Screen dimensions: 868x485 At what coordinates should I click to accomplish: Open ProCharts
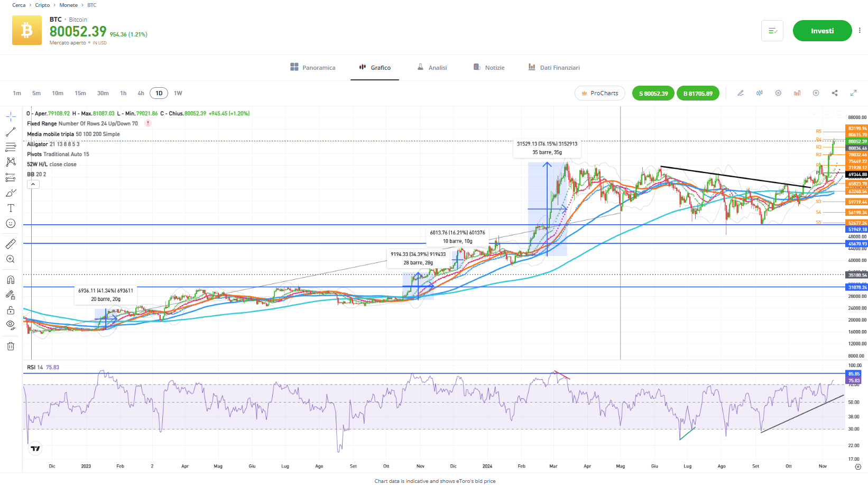click(600, 93)
